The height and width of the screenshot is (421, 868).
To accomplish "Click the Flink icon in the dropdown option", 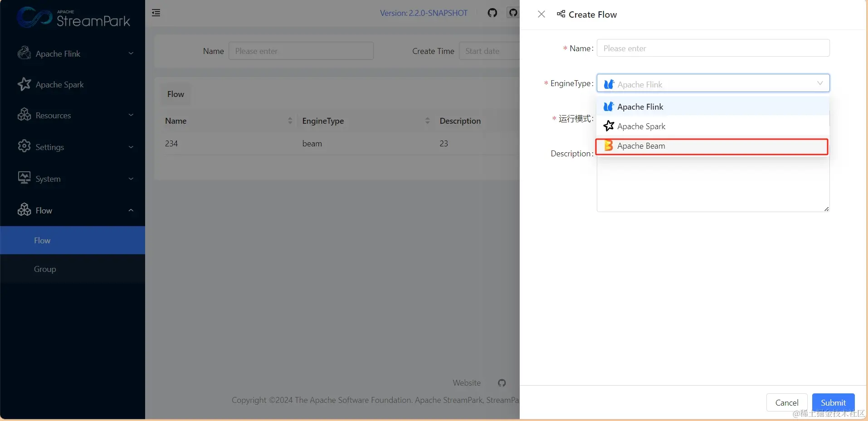I will point(609,106).
